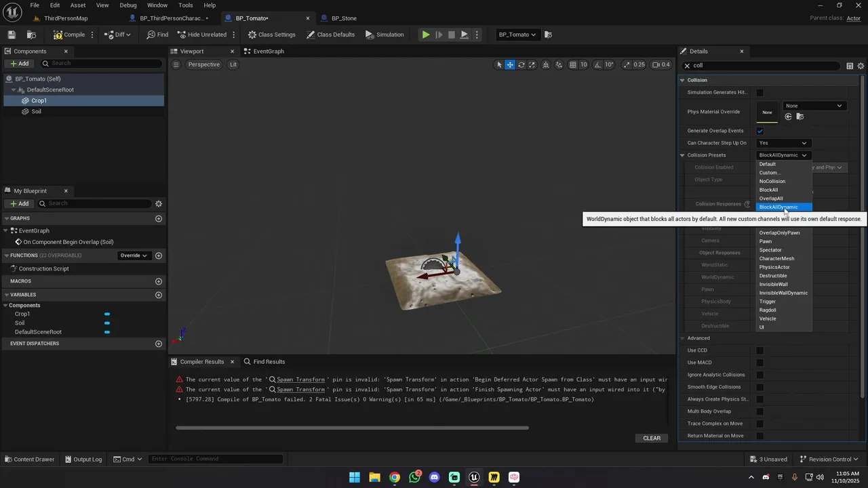
Task: Toggle grid snapping icon
Action: tap(574, 64)
